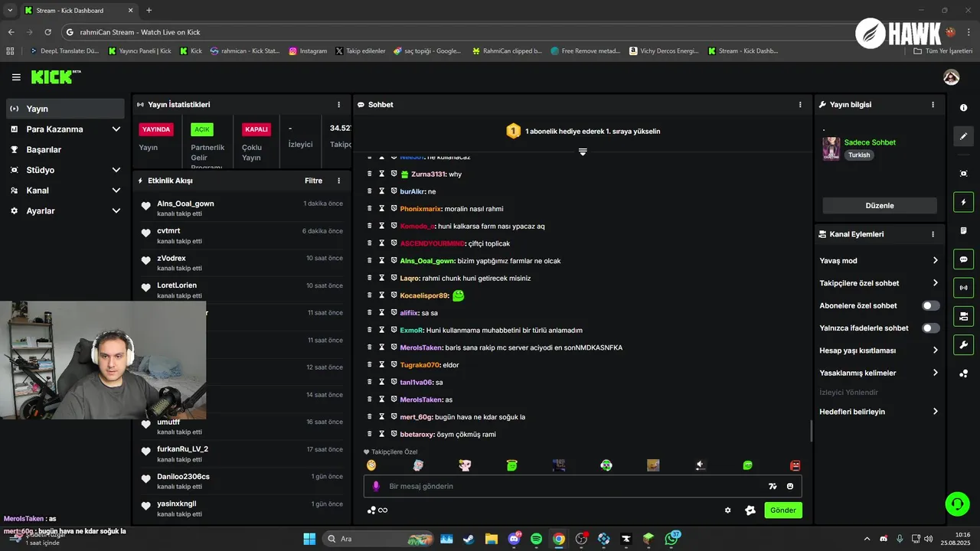This screenshot has width=980, height=551.
Task: Toggle the broadcast stats widget icon
Action: [963, 288]
